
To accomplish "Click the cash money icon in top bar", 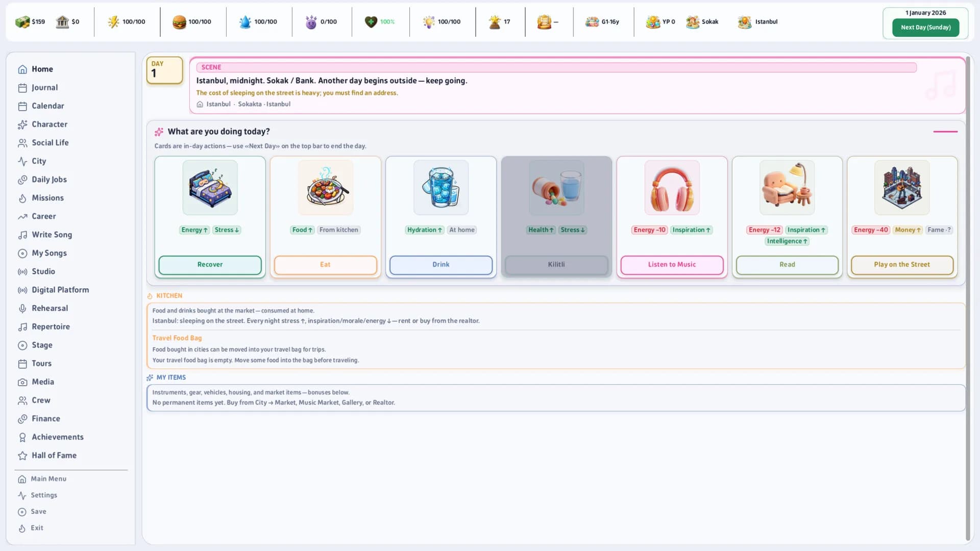I will (22, 21).
